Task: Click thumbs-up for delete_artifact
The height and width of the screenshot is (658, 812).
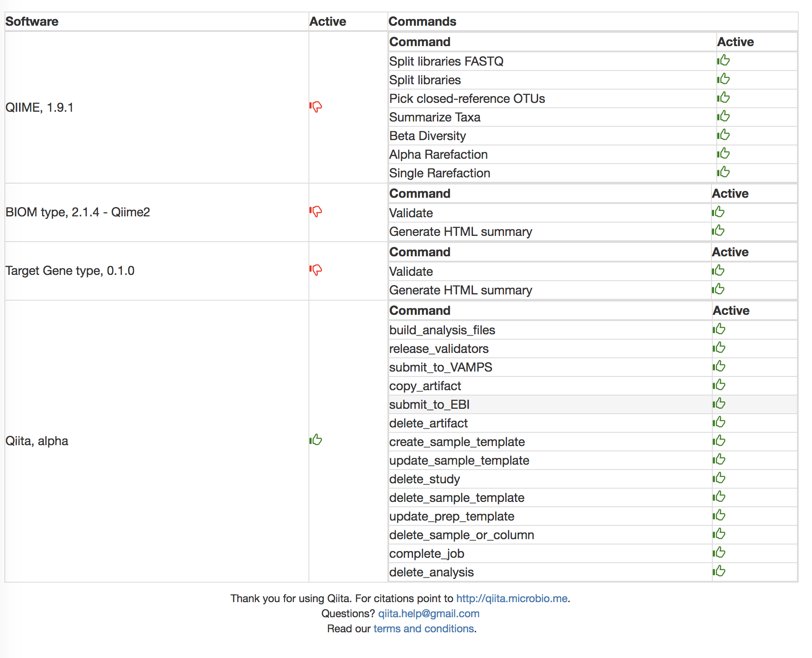Action: click(719, 422)
